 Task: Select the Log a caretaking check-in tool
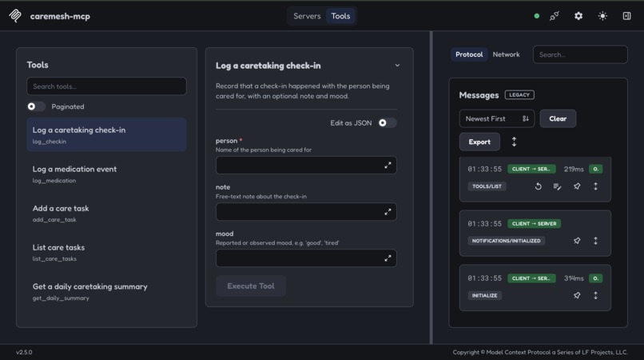tap(106, 134)
